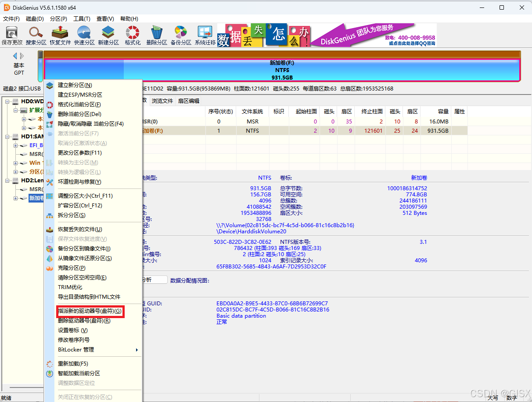Go to next disk with right arrow
Image resolution: width=532 pixels, height=402 pixels.
click(x=22, y=56)
